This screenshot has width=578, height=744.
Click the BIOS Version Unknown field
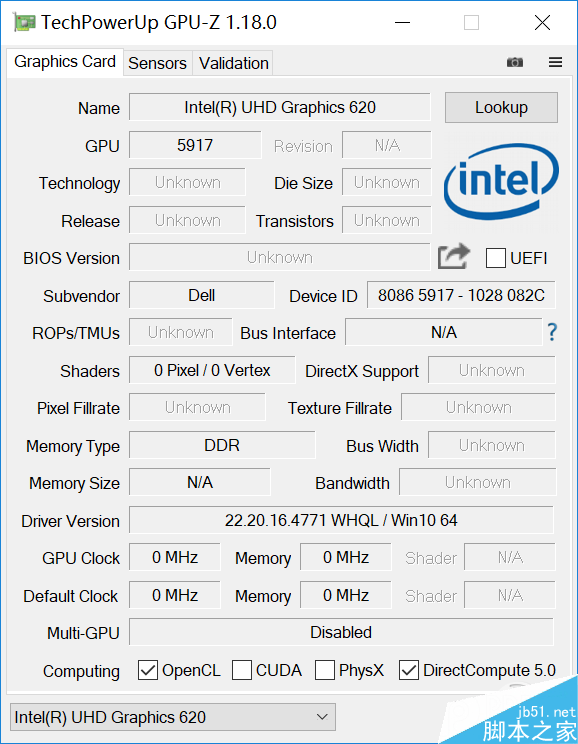point(280,257)
